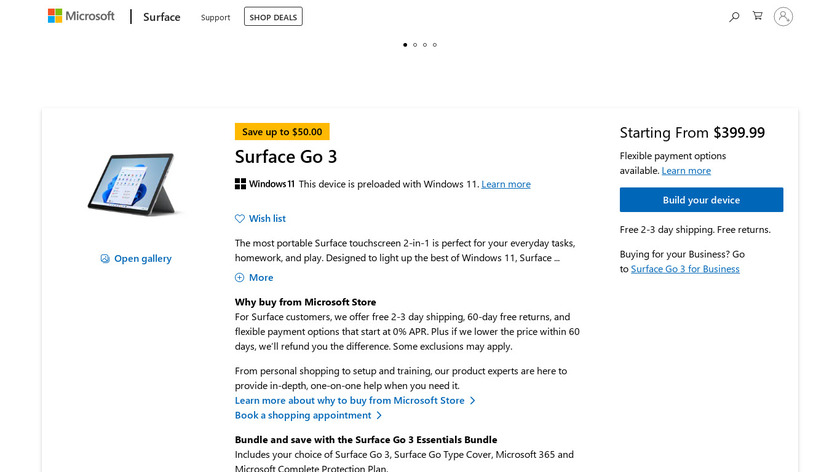The width and height of the screenshot is (840, 472).
Task: Expand description with More plus icon
Action: point(240,278)
